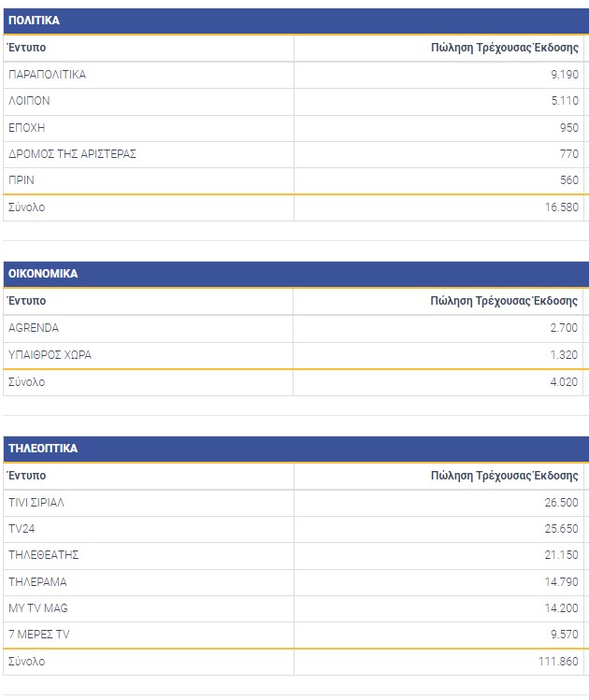Select ΔΡΟΜΟΣ ΤΗΣ ΑΡΙΣΤΕΡΑΣ entry
Screen dimensions: 589x700
click(72, 154)
